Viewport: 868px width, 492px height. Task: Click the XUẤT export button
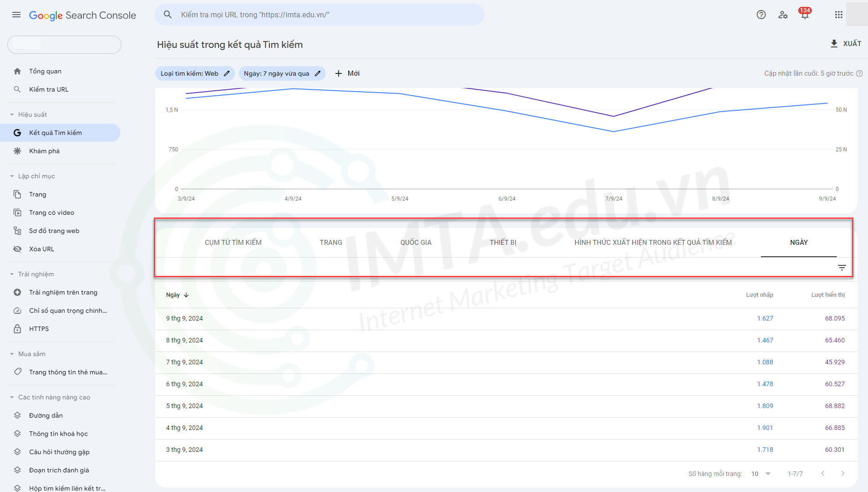pyautogui.click(x=846, y=44)
